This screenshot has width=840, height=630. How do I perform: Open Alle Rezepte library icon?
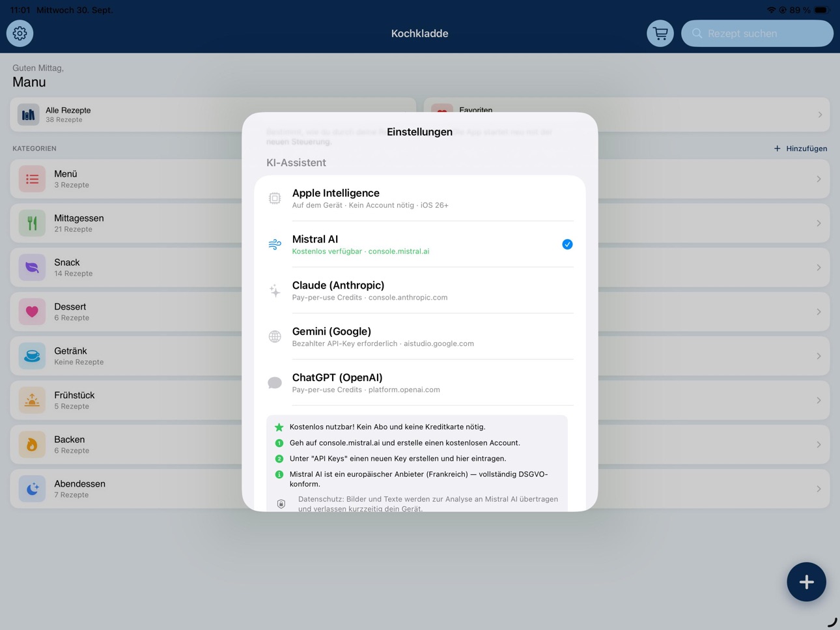click(x=28, y=115)
